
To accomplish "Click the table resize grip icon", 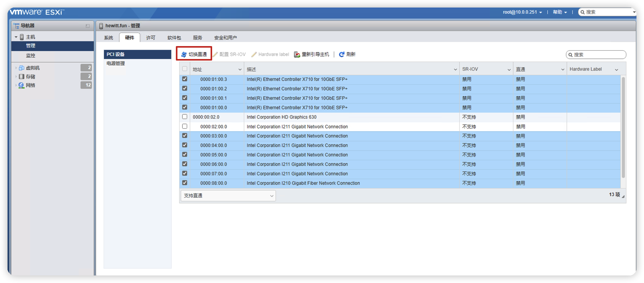I will click(623, 196).
